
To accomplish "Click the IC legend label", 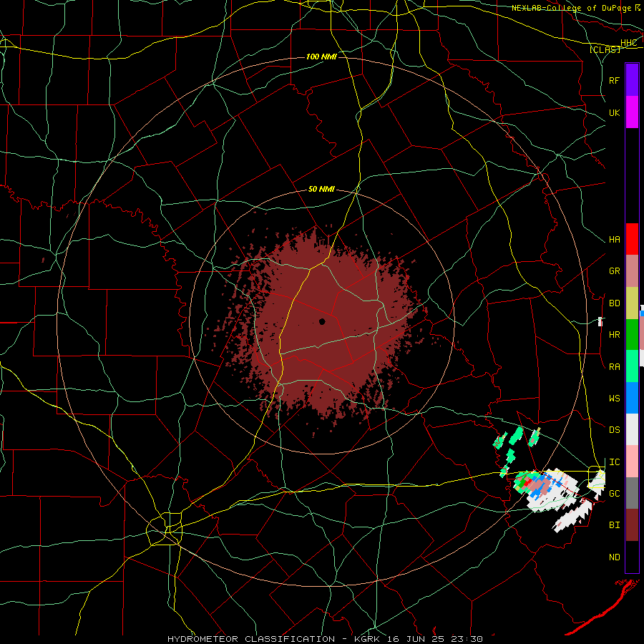I will [x=615, y=462].
